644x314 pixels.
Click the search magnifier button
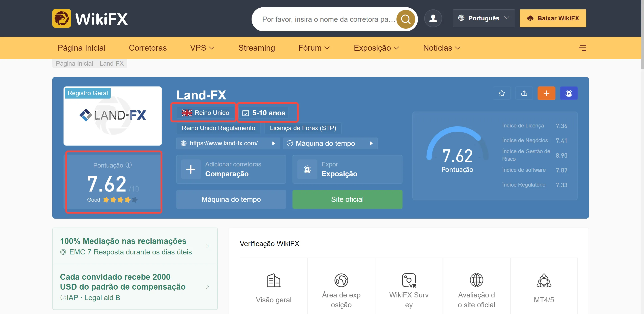[405, 19]
